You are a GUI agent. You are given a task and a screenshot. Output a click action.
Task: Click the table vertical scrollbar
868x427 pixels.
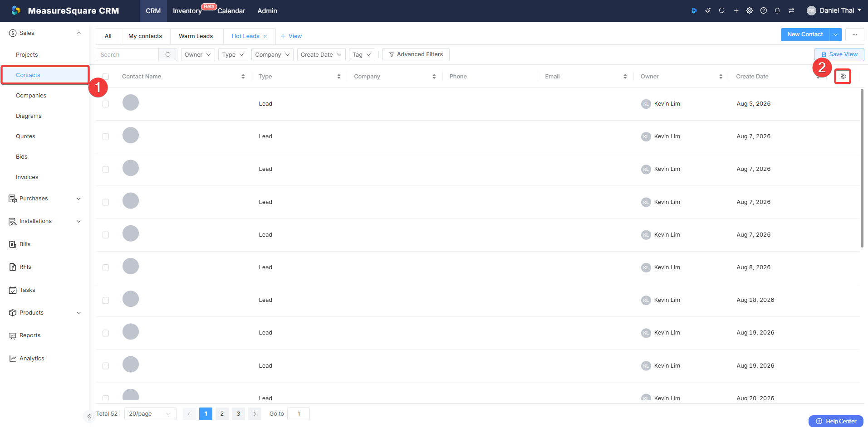click(862, 168)
